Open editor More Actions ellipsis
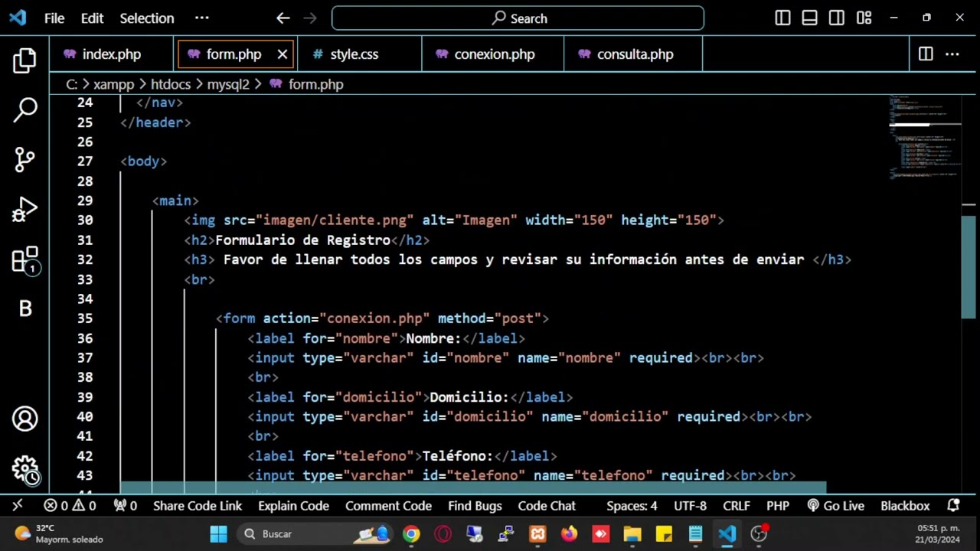Viewport: 980px width, 551px height. pyautogui.click(x=952, y=54)
